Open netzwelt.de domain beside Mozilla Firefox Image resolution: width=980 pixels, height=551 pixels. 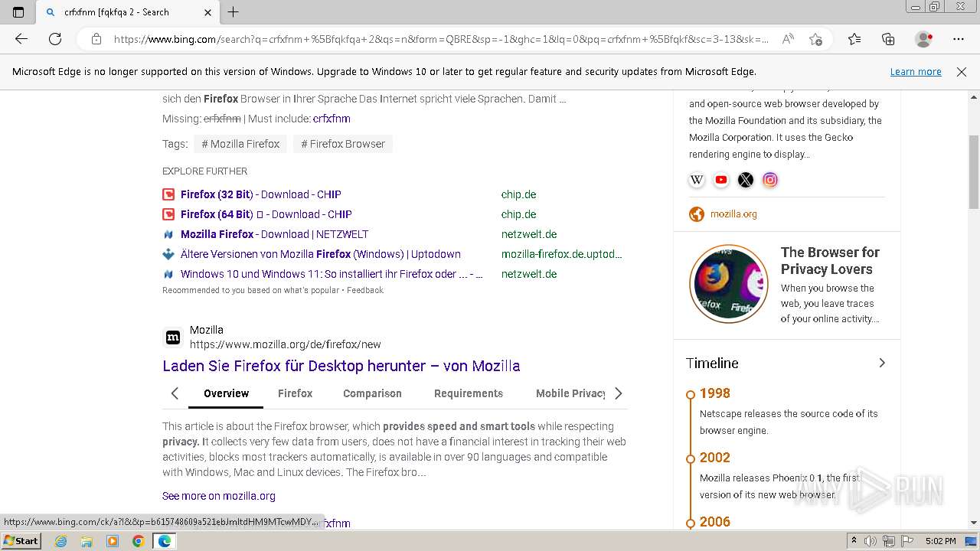pyautogui.click(x=529, y=234)
